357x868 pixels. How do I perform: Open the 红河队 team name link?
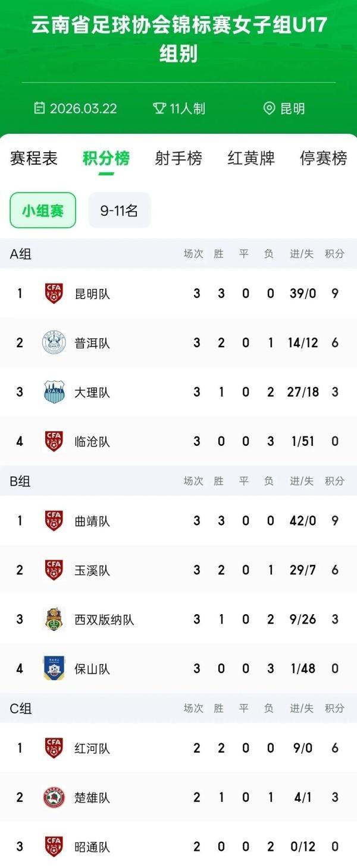pyautogui.click(x=92, y=748)
